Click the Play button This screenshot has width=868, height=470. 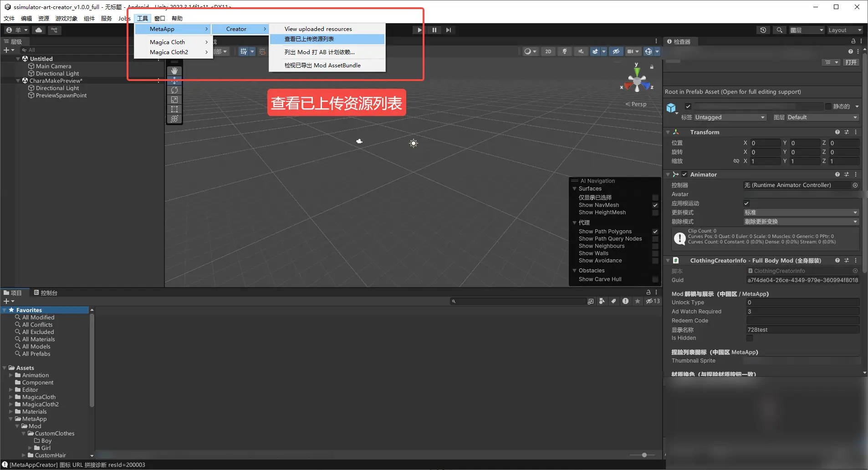[x=419, y=30]
